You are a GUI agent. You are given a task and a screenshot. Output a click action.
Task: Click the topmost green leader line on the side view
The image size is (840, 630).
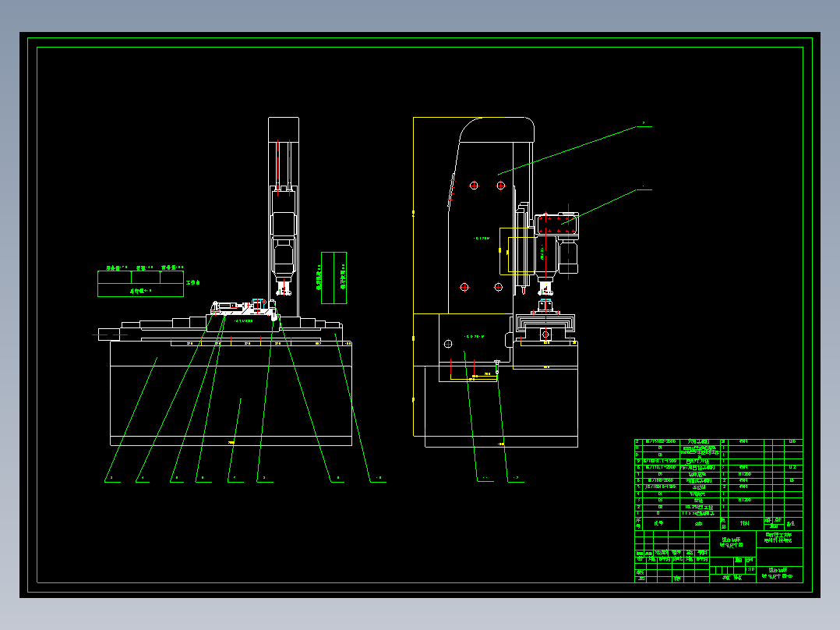[575, 150]
